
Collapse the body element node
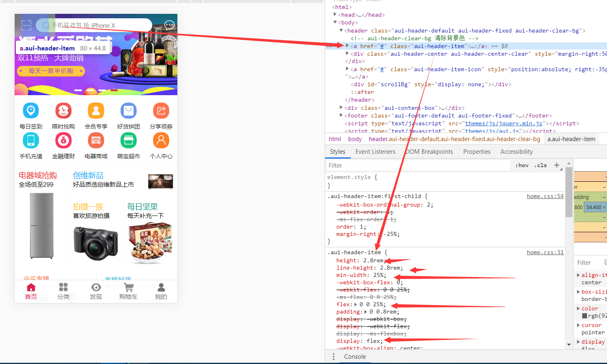pos(335,22)
